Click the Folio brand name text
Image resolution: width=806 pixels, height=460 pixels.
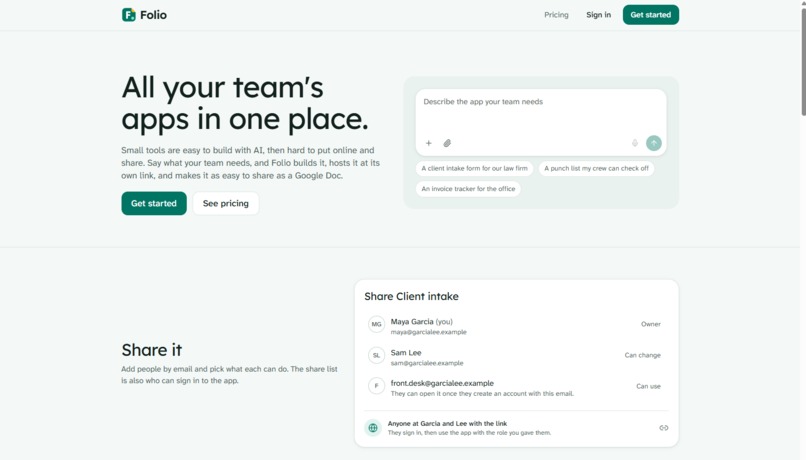153,15
